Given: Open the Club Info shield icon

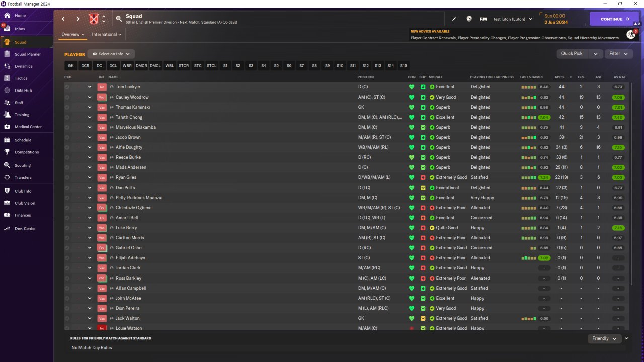Looking at the screenshot, I should pos(7,191).
